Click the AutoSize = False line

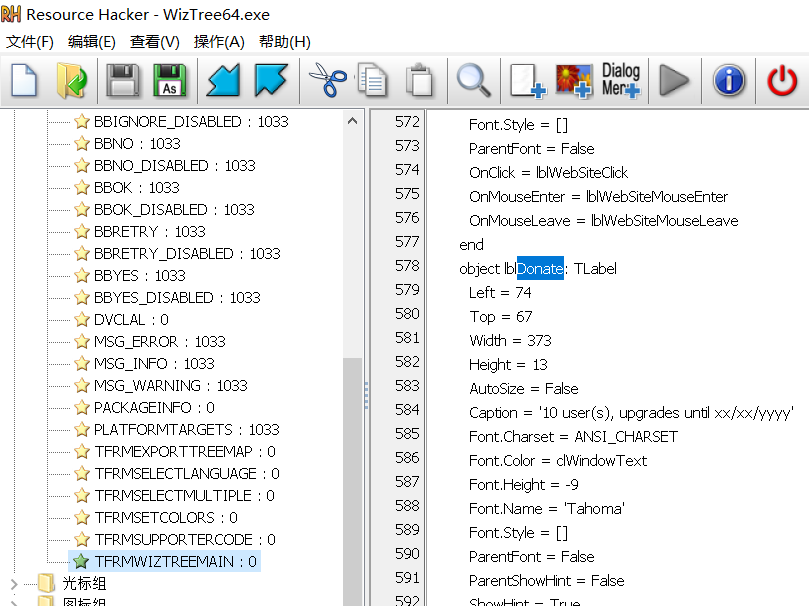(x=524, y=389)
